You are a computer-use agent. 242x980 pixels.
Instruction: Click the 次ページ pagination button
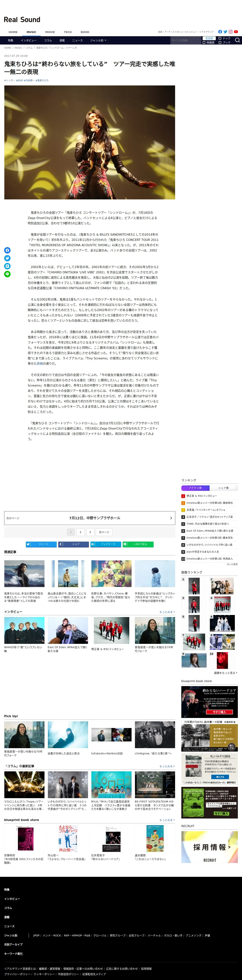pos(104,532)
